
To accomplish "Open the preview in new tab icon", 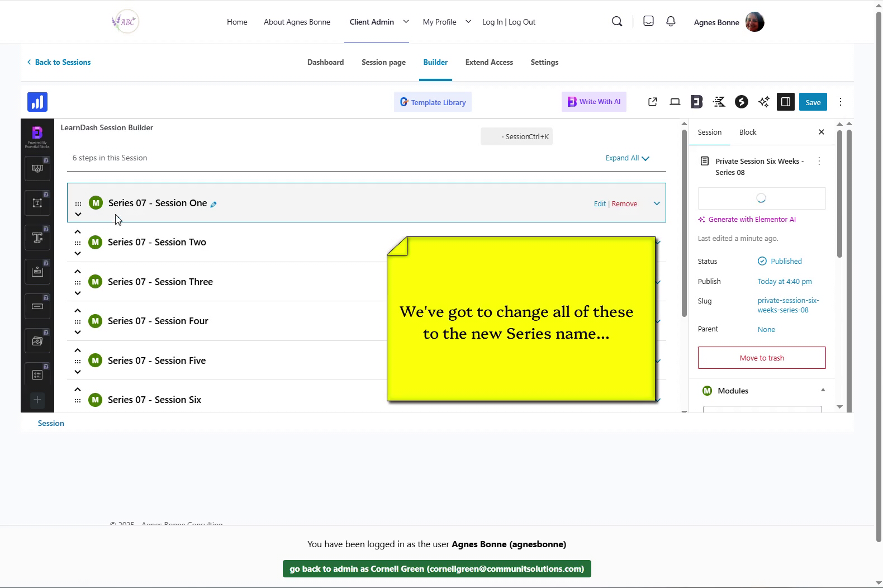I will tap(652, 102).
